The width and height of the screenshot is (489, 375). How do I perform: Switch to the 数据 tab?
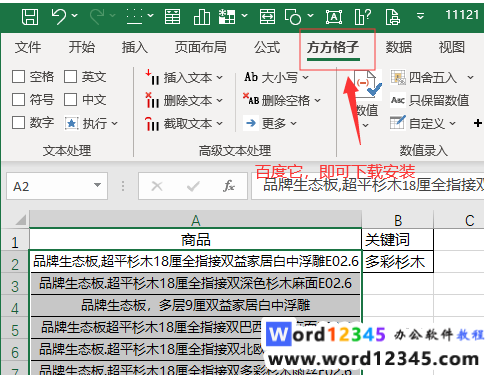click(x=399, y=47)
